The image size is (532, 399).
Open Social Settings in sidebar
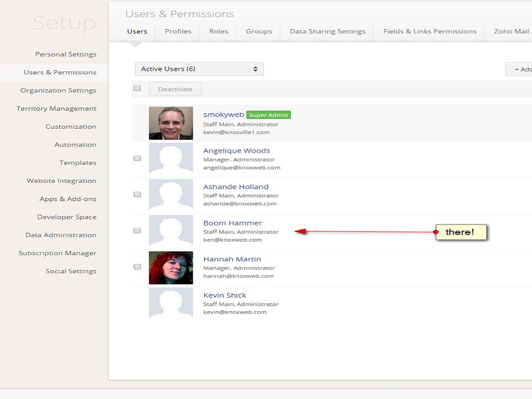click(71, 271)
